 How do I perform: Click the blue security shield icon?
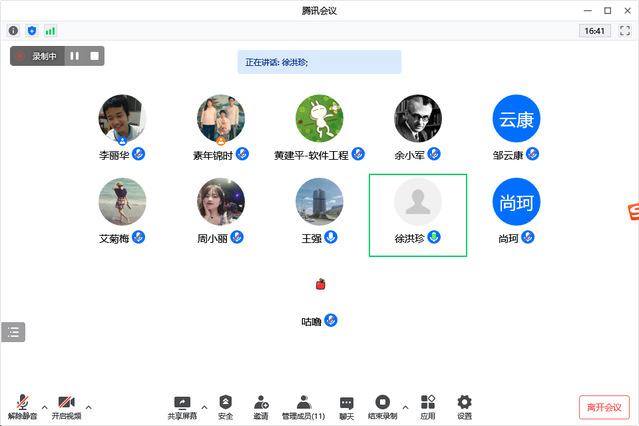tap(31, 31)
